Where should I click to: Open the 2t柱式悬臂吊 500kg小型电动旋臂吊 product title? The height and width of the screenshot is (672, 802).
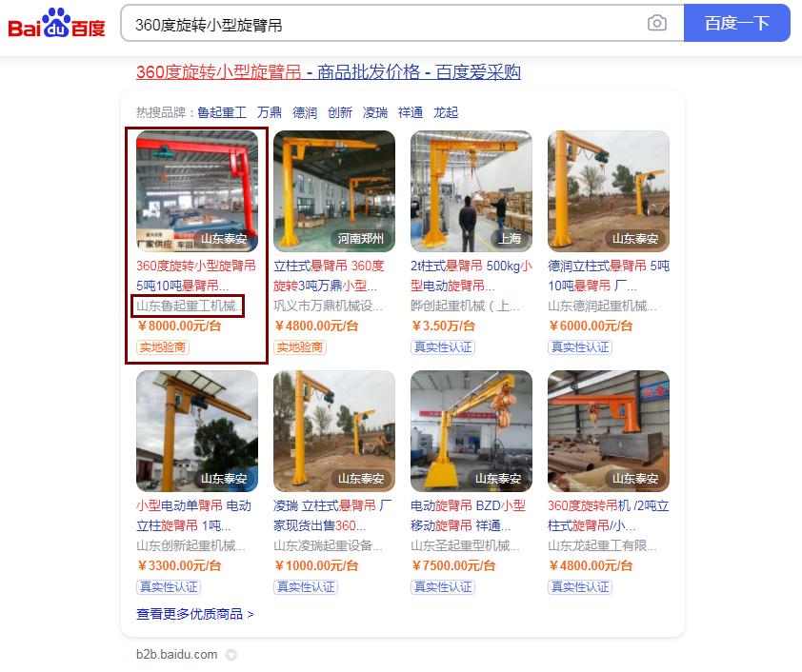[471, 275]
